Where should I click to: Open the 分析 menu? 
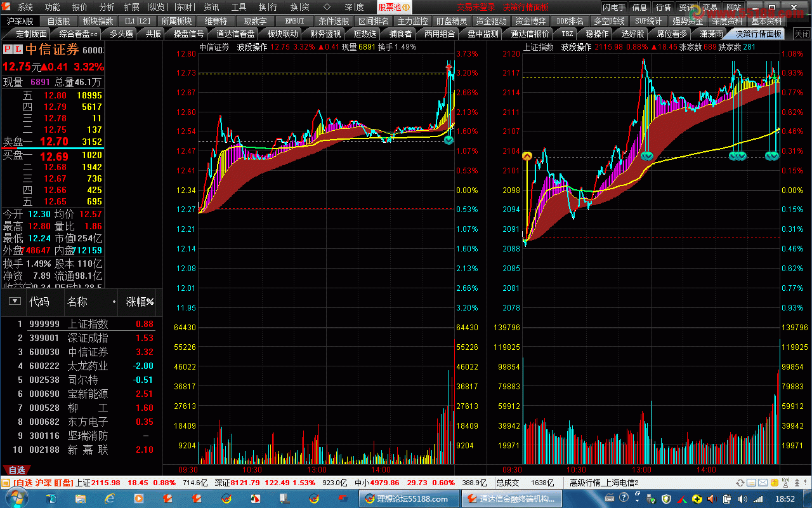[107, 7]
